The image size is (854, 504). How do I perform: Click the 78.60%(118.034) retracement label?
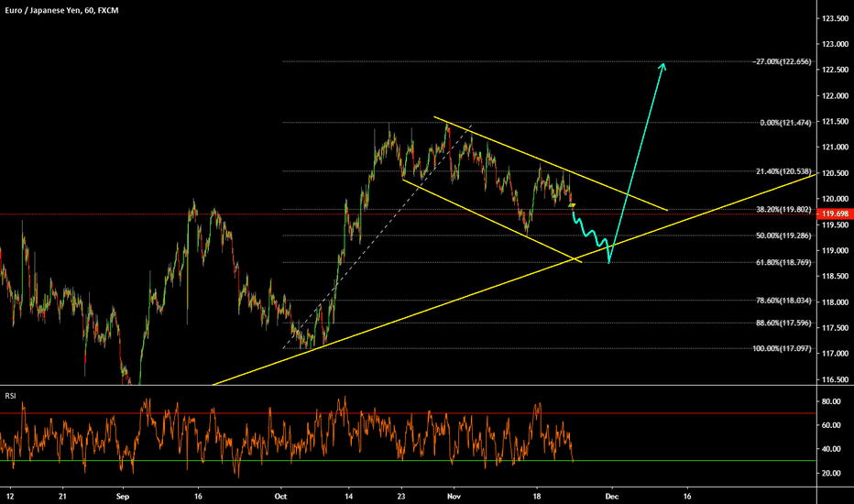(782, 300)
